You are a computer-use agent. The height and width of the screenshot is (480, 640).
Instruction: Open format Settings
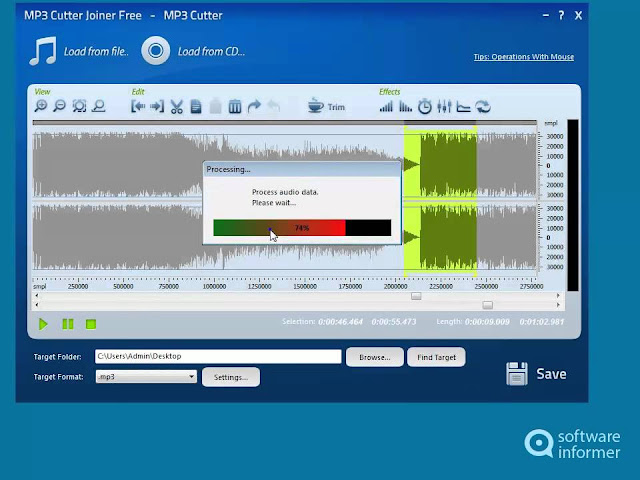[x=231, y=377]
